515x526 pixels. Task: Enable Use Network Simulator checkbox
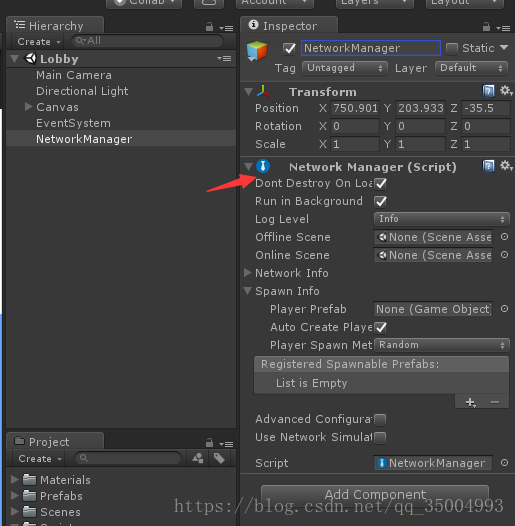[x=380, y=437]
